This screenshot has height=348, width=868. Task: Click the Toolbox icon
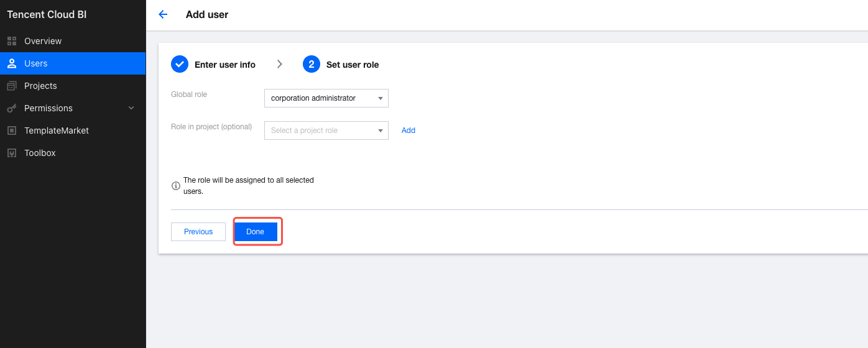tap(11, 153)
